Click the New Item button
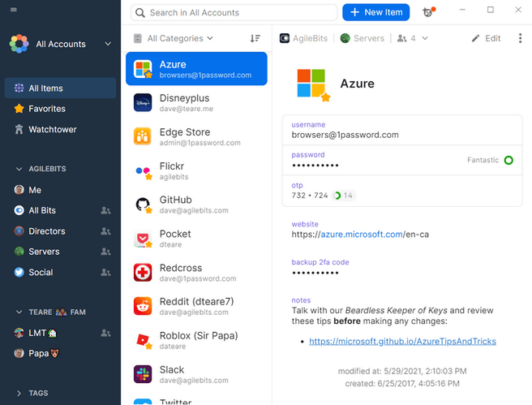 (x=376, y=12)
